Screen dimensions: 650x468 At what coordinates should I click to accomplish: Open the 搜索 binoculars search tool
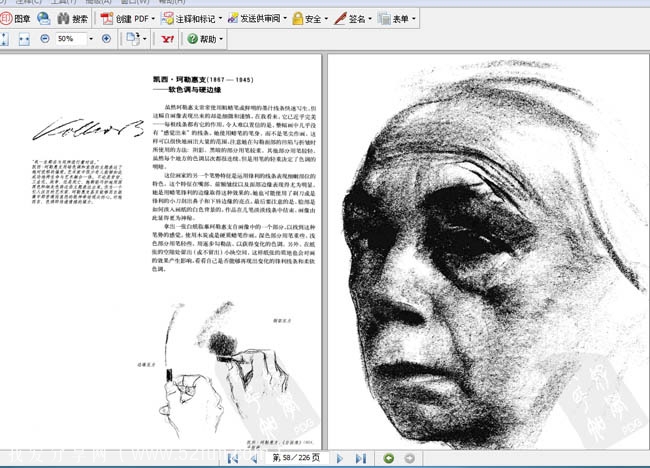(x=73, y=19)
